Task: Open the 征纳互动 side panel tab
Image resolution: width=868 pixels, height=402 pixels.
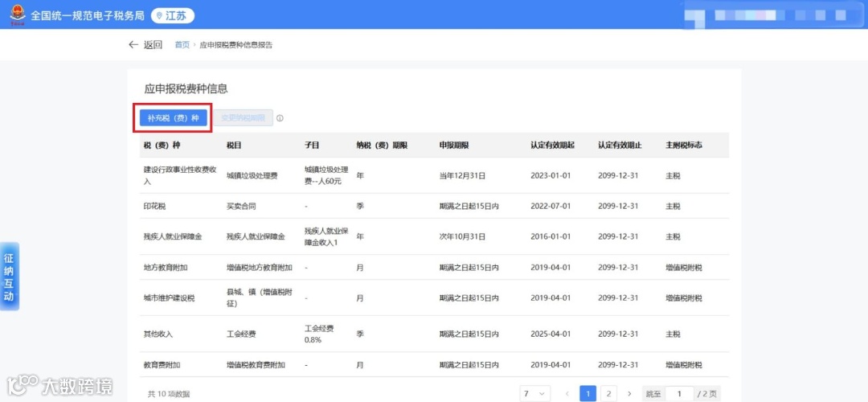Action: point(10,276)
